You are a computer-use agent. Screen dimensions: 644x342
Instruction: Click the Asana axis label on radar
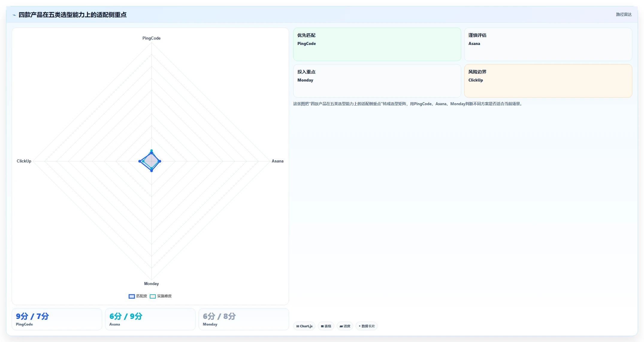click(x=278, y=161)
